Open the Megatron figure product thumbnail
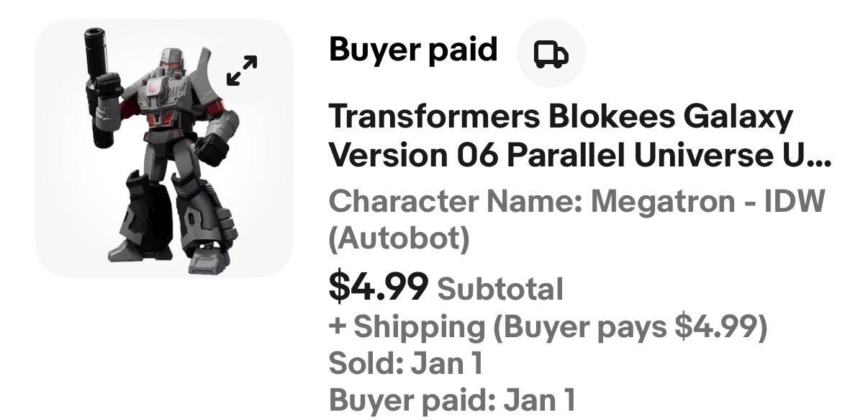 164,148
